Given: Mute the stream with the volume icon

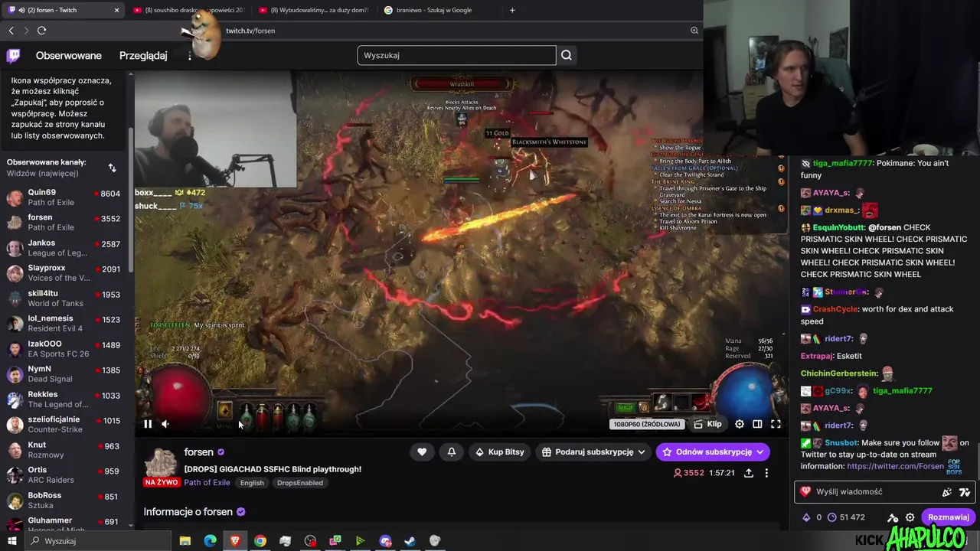Looking at the screenshot, I should point(165,424).
